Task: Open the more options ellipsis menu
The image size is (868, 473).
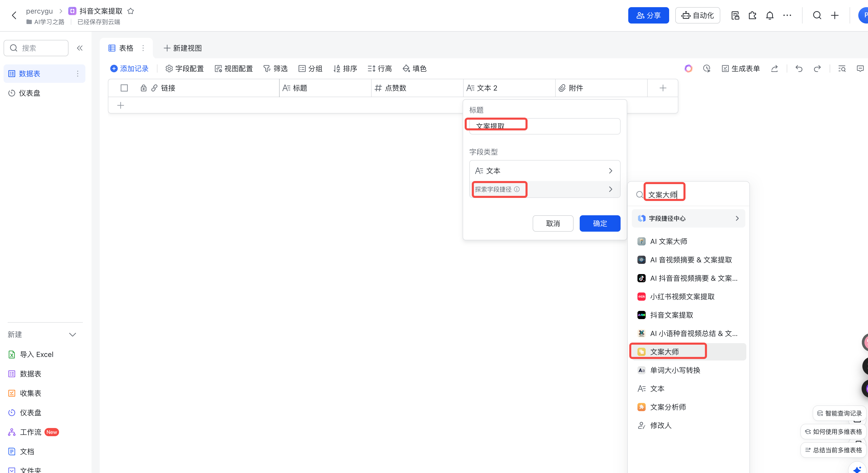Action: click(x=787, y=16)
